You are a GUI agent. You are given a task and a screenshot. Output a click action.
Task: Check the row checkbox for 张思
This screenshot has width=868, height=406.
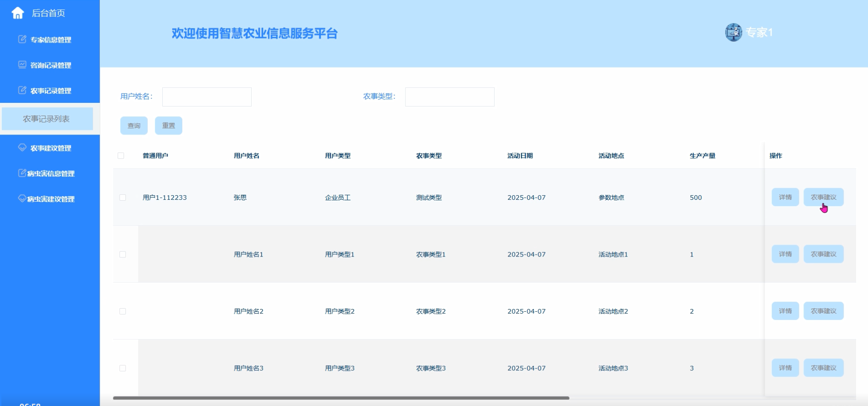pos(122,198)
